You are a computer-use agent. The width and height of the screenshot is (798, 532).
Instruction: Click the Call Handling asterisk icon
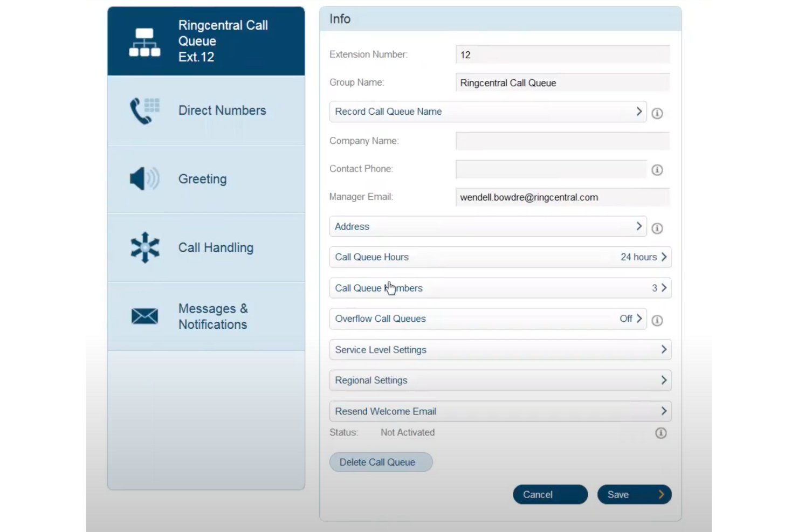coord(143,247)
